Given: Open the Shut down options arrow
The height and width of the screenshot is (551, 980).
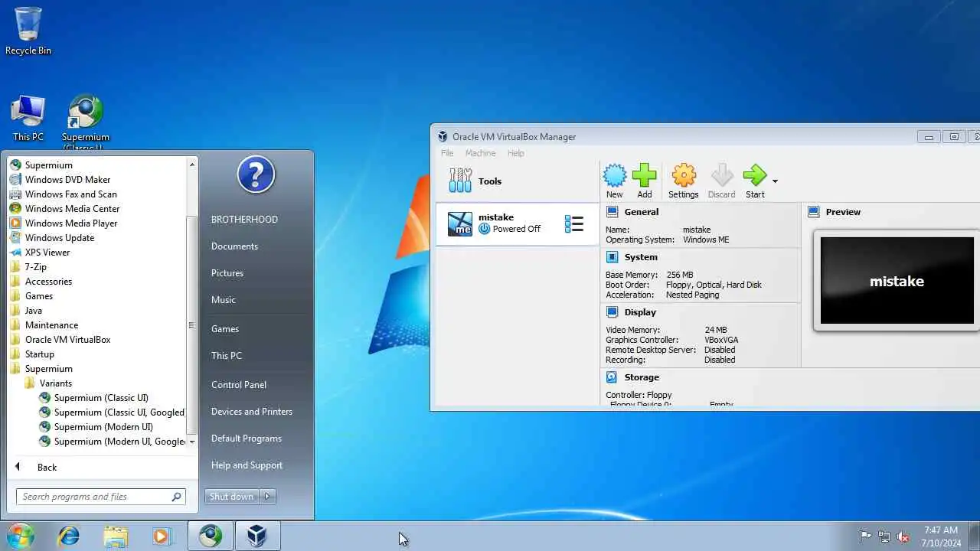Looking at the screenshot, I should (x=267, y=497).
